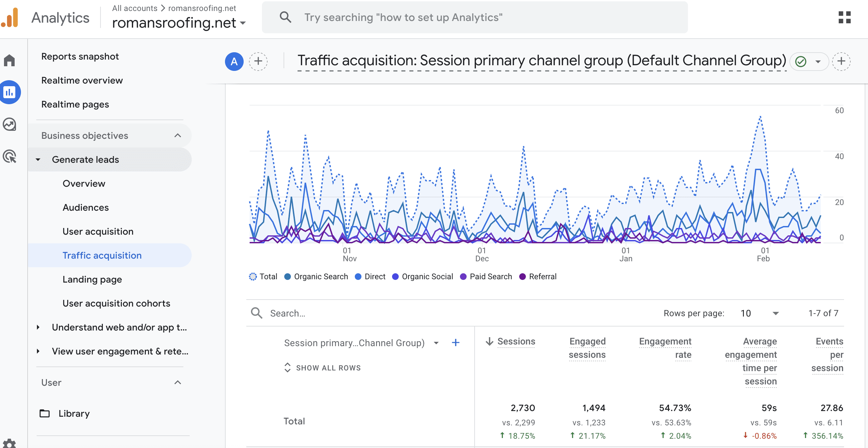868x448 pixels.
Task: Collapse the Business objectives section
Action: click(x=178, y=135)
